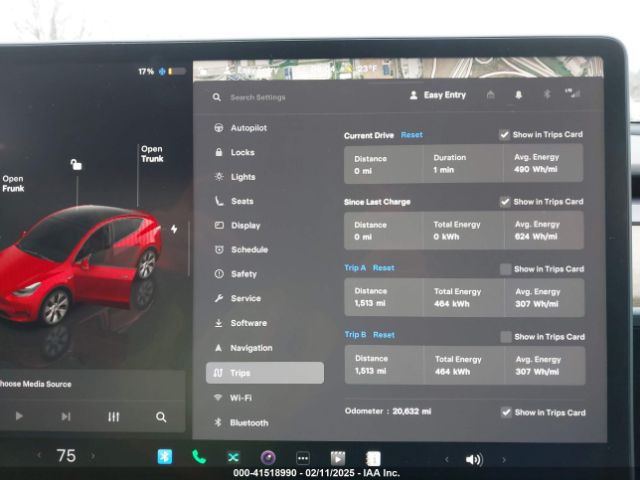Open the Camera app
640x480 pixels.
(268, 458)
